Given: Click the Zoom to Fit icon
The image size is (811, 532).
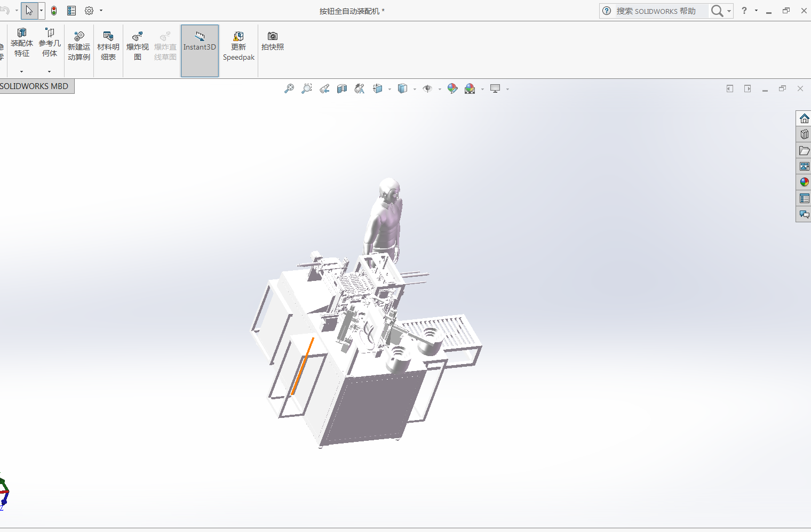Looking at the screenshot, I should 289,88.
